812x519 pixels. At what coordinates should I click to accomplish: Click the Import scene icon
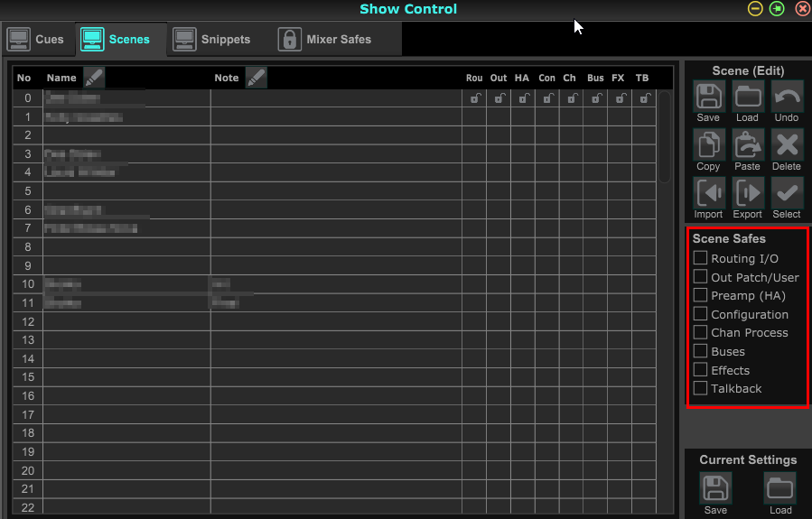[x=708, y=193]
